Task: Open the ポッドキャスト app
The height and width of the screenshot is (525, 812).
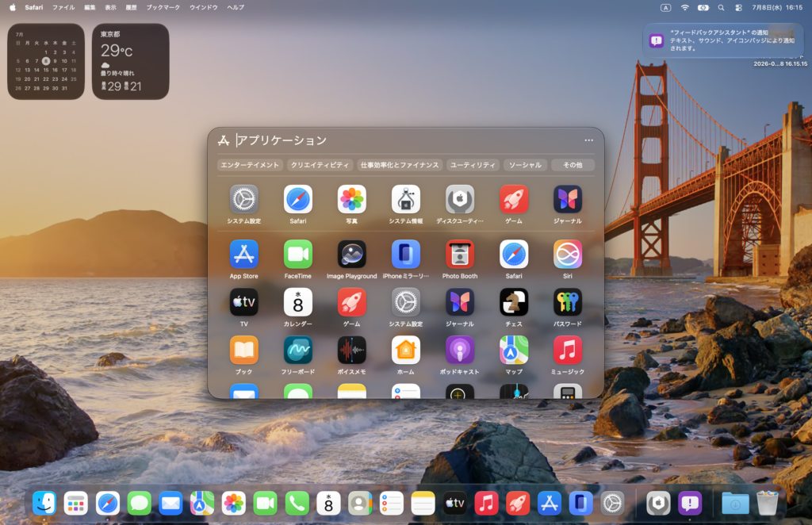Action: click(460, 351)
